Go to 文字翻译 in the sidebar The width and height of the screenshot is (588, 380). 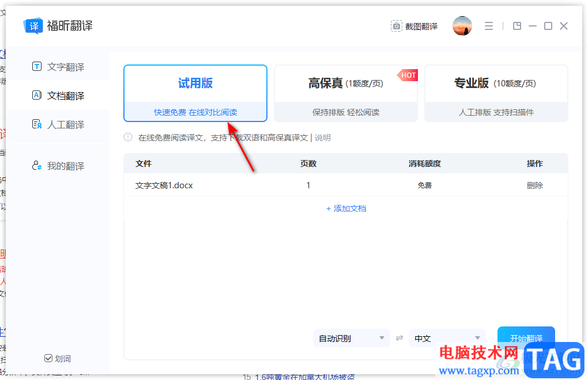tap(58, 67)
